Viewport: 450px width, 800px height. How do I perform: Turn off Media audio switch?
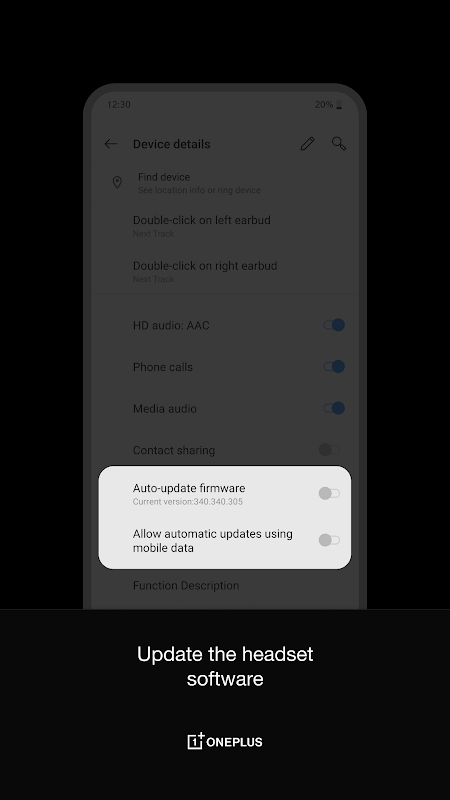tap(334, 408)
